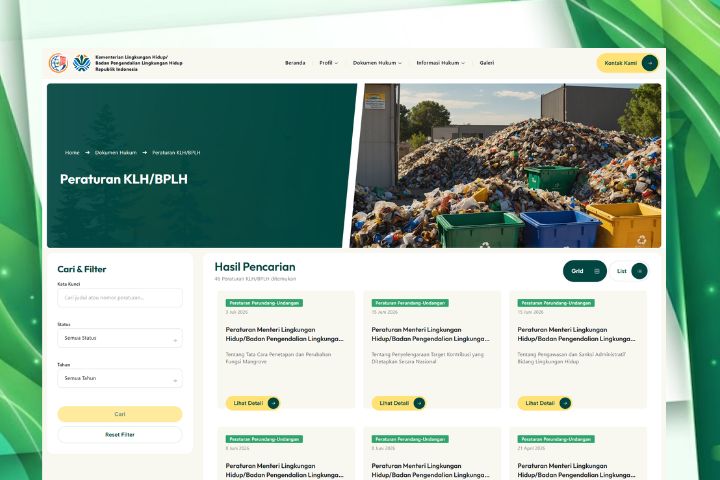
Task: Click arrow icon on Sanksi Administratif card's Lihat Detail
Action: [565, 403]
